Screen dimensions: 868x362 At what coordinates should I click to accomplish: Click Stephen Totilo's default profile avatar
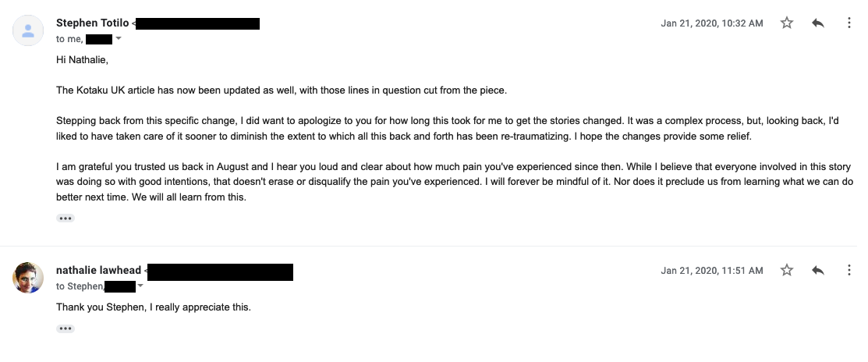tap(28, 30)
